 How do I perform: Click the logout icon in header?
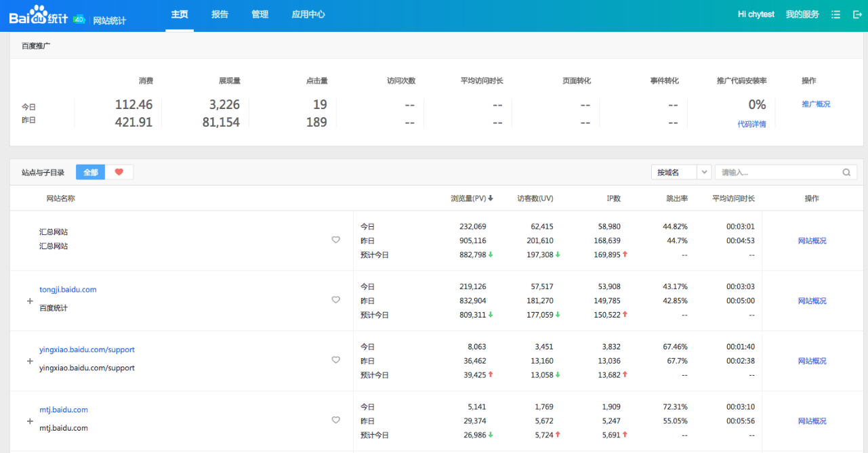click(856, 14)
